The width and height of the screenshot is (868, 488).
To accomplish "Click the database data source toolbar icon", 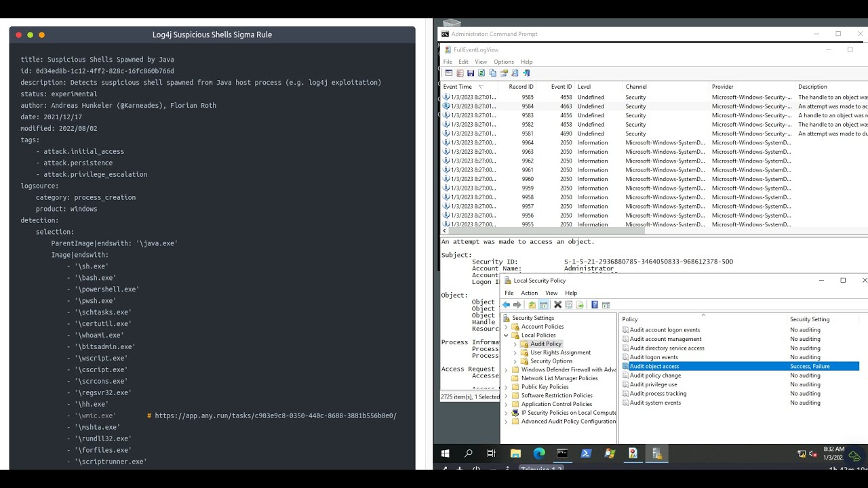I will 460,73.
